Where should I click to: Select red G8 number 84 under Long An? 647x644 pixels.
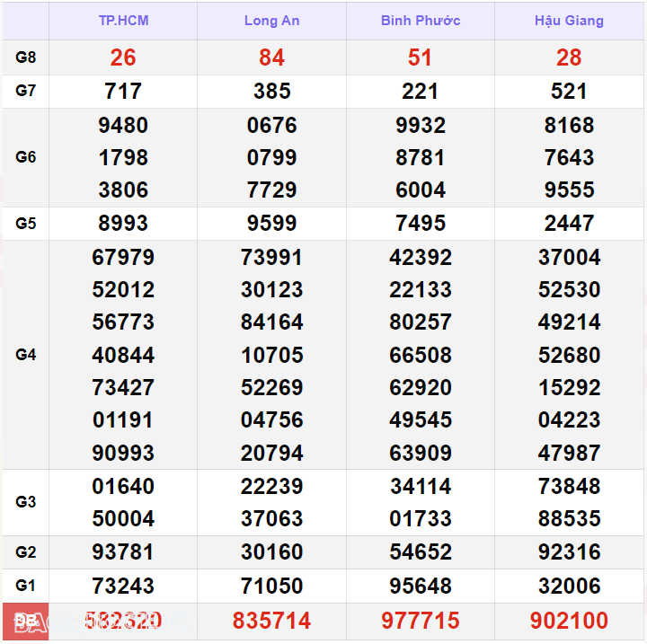(x=271, y=57)
